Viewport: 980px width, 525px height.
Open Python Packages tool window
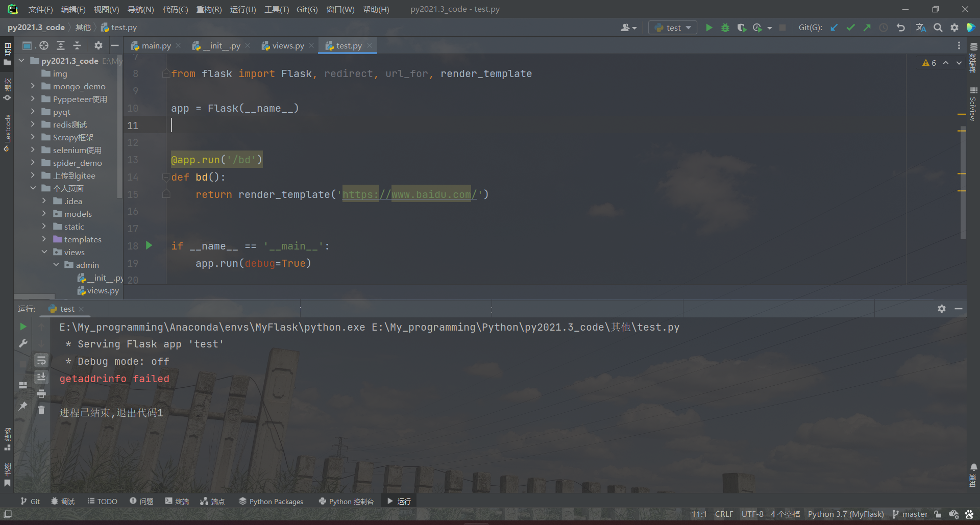click(x=271, y=501)
